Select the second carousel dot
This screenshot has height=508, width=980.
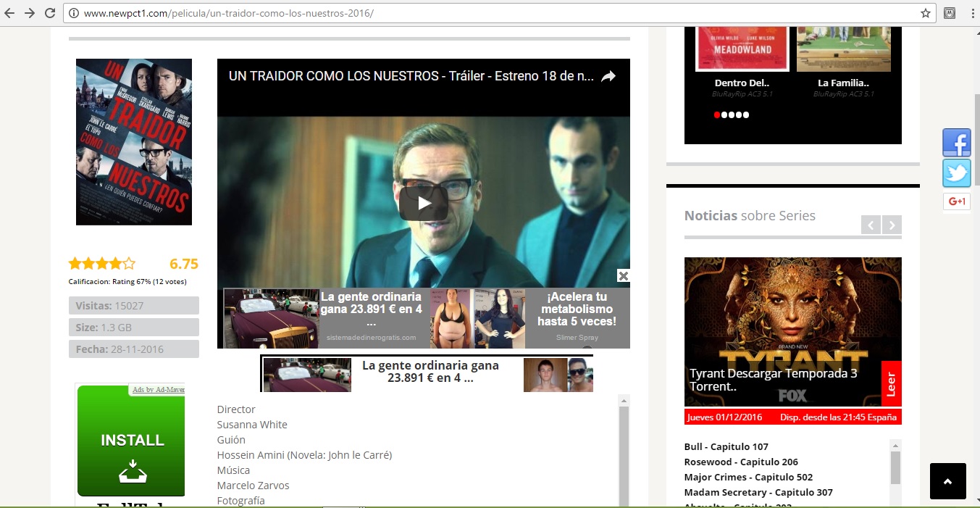pos(724,114)
